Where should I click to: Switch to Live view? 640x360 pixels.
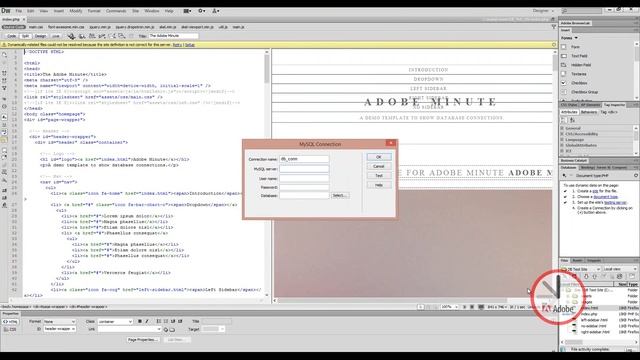56,36
